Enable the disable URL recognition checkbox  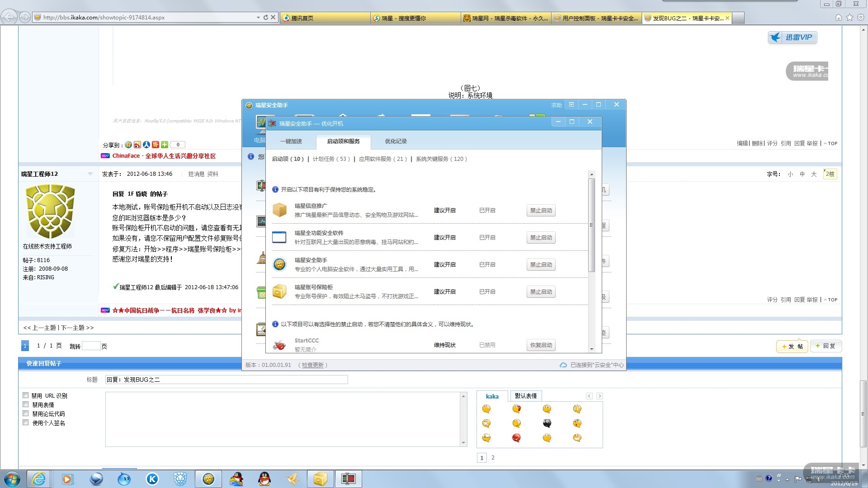click(x=26, y=395)
